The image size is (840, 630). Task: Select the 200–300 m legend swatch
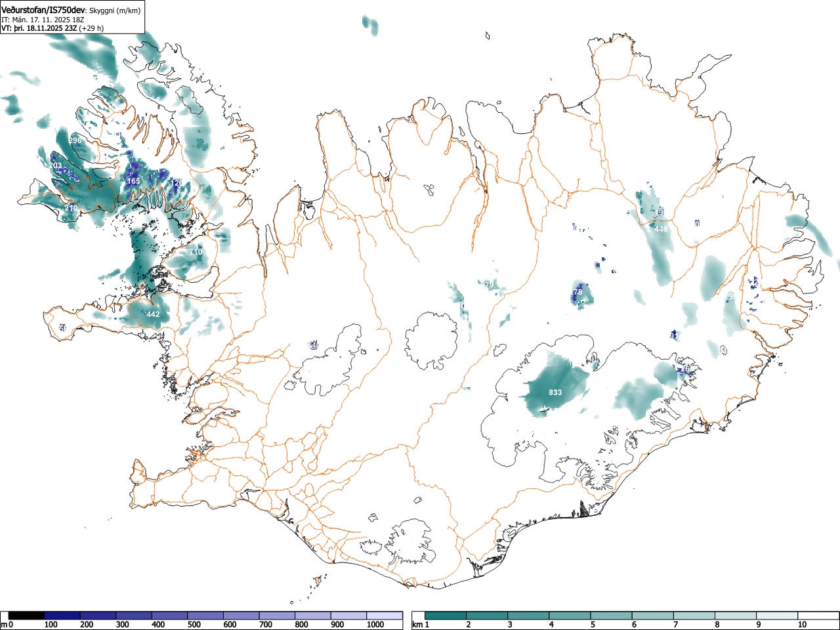[98, 616]
